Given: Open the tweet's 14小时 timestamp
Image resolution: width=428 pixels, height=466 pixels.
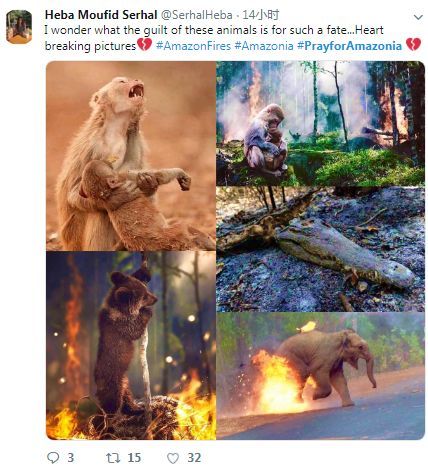Looking at the screenshot, I should [x=261, y=15].
